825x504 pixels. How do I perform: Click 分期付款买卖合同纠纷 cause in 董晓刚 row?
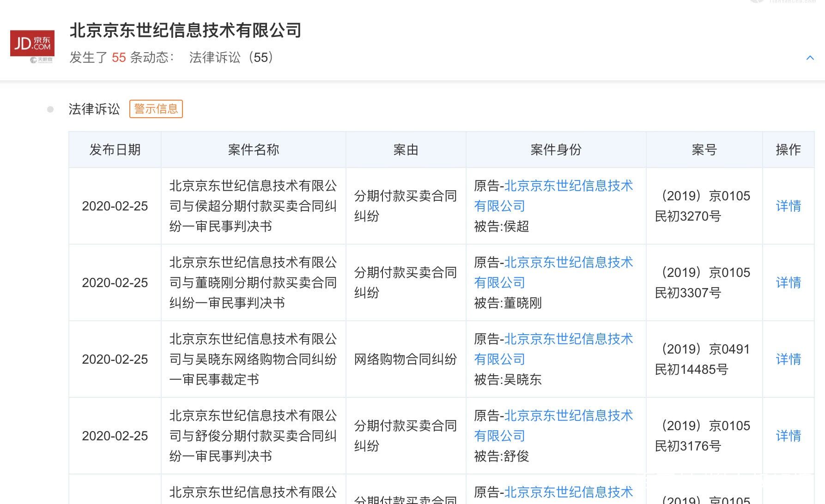tap(406, 282)
